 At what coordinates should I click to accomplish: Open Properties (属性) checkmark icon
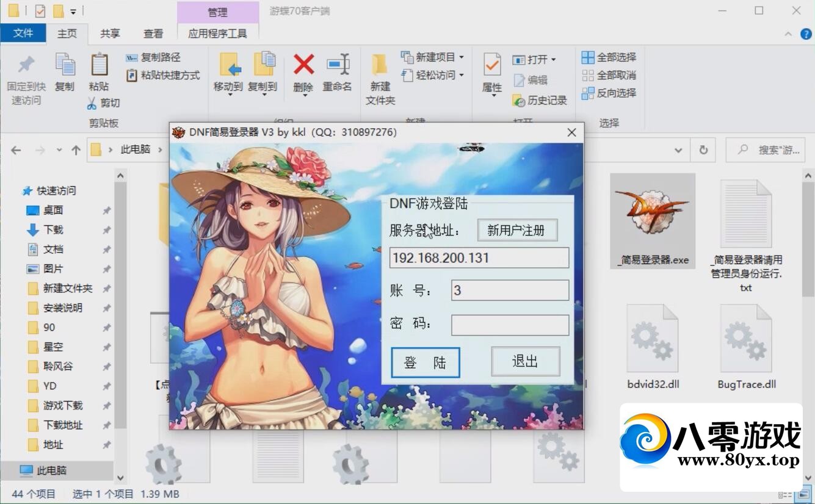tap(492, 65)
